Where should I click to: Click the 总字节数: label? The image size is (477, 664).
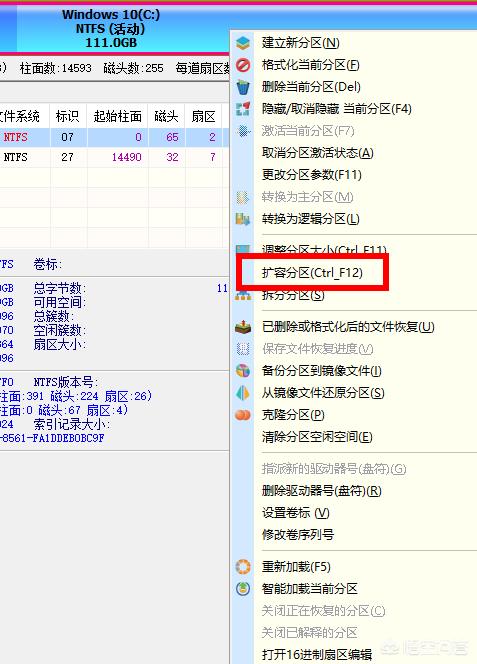[60, 288]
